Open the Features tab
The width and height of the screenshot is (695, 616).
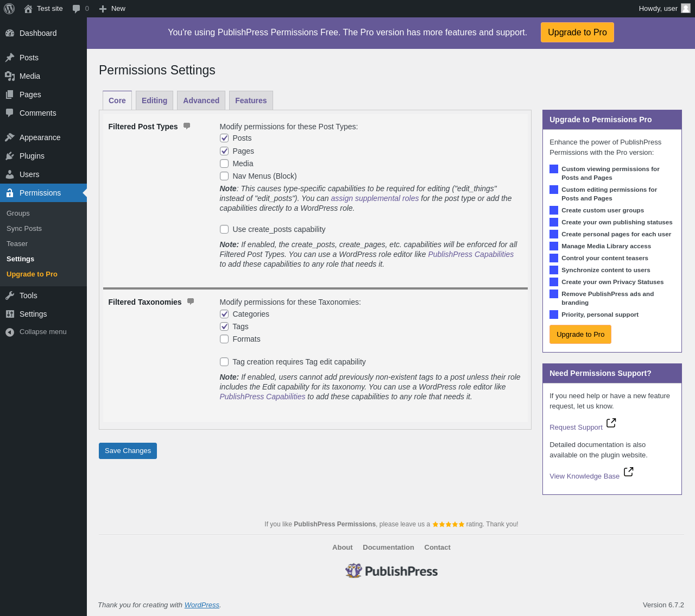[251, 100]
